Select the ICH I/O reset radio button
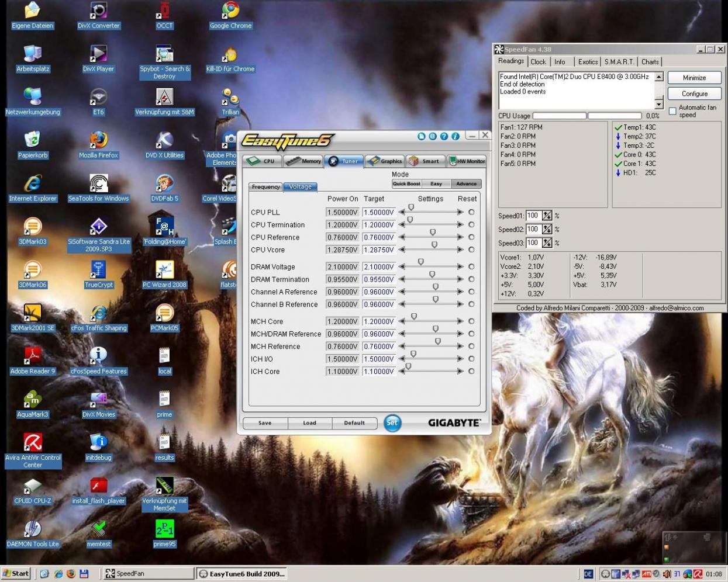Image resolution: width=728 pixels, height=582 pixels. [471, 359]
